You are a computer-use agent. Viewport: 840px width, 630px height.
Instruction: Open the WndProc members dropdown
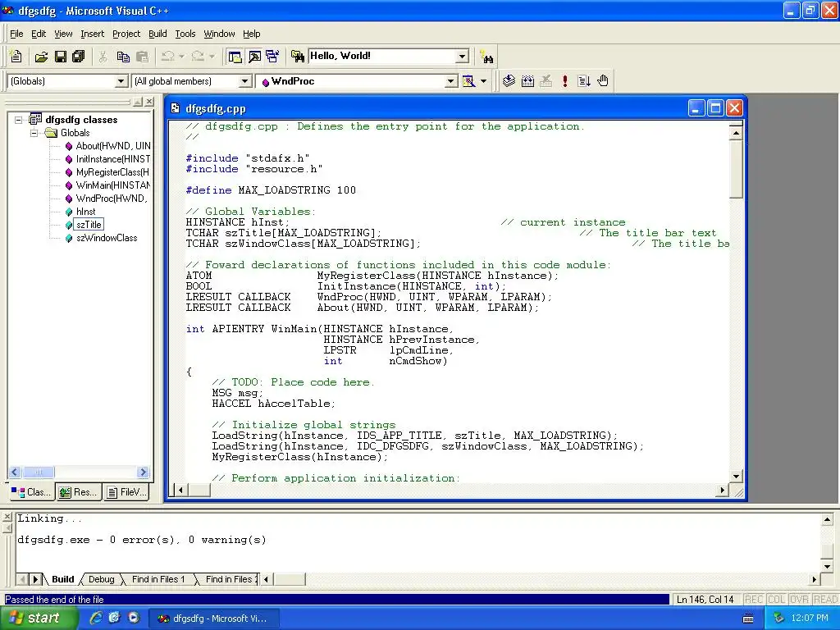click(x=451, y=81)
